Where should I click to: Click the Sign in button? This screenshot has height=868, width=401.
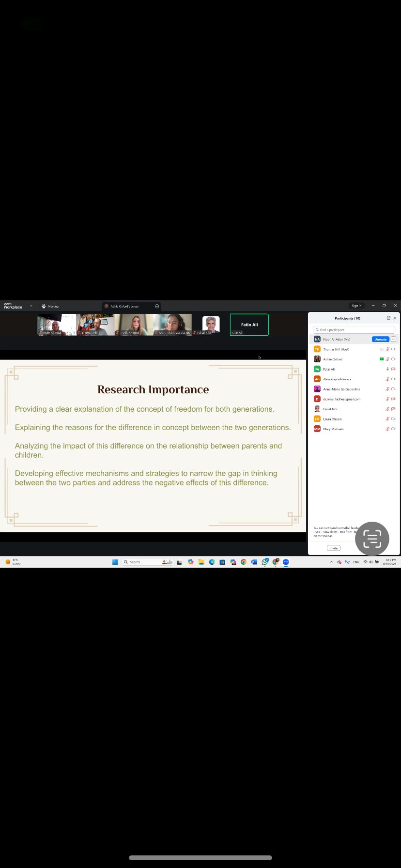(x=356, y=306)
